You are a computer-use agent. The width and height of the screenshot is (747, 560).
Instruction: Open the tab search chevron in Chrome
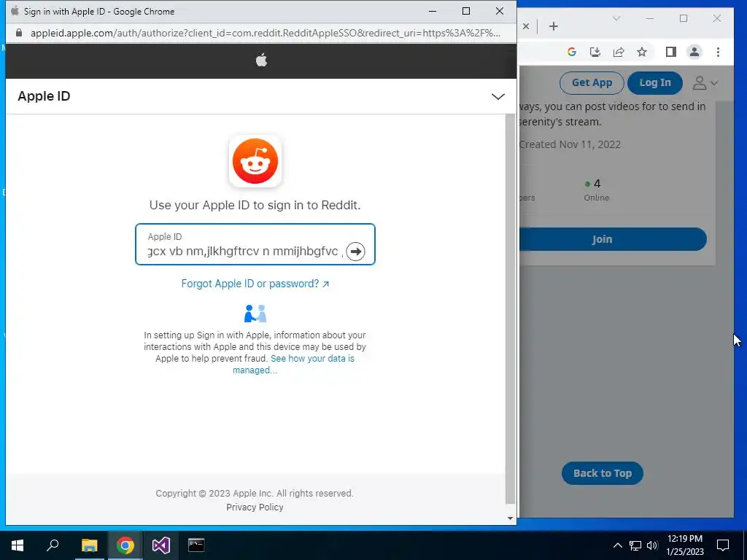pos(616,18)
